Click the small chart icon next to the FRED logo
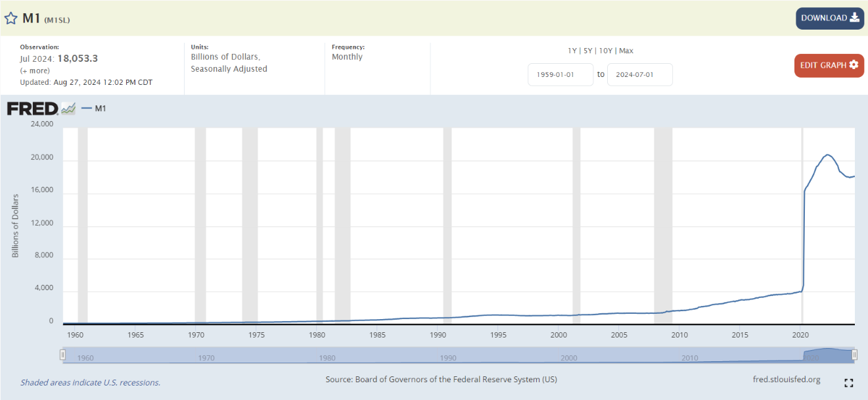 point(68,109)
